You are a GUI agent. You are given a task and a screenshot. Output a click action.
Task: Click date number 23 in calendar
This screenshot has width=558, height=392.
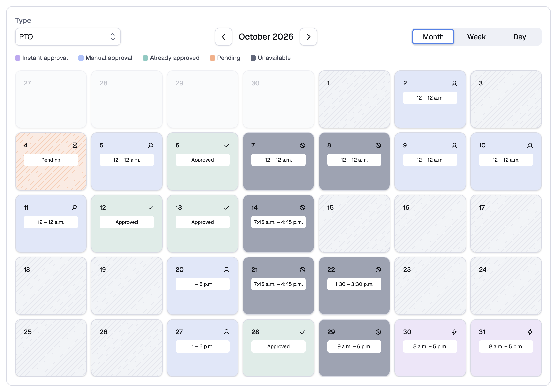click(x=407, y=270)
